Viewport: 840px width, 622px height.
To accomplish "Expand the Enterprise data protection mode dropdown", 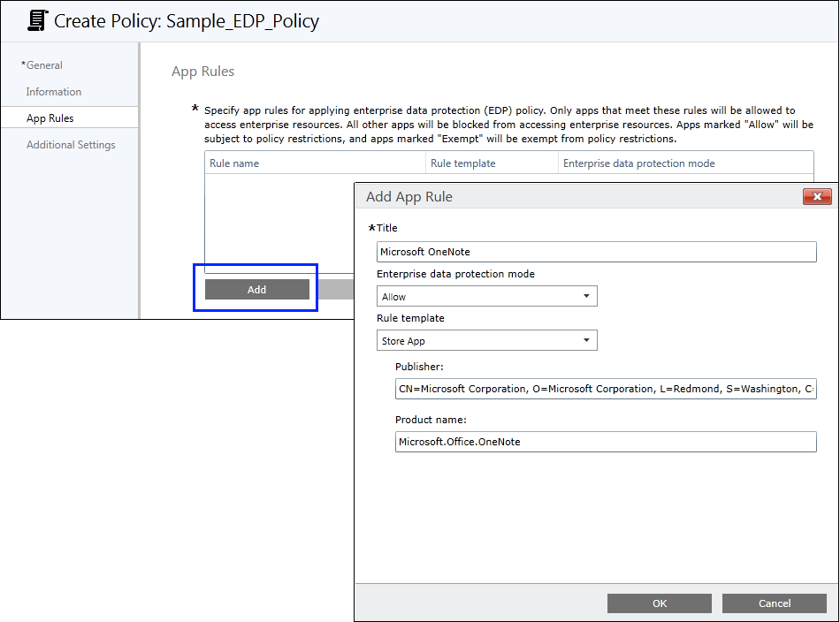I will click(487, 297).
